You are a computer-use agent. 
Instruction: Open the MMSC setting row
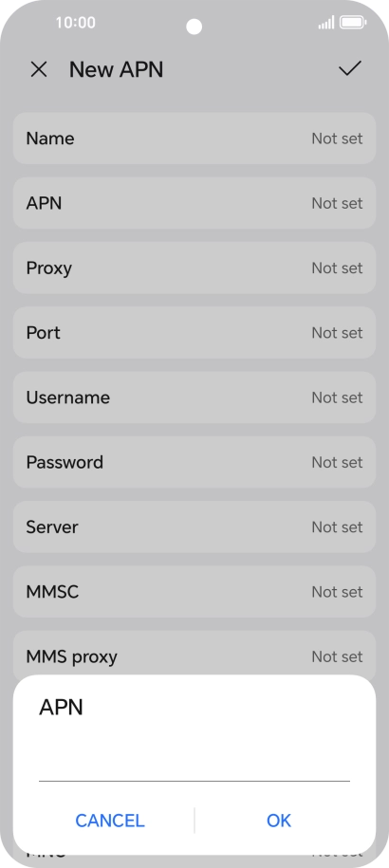194,592
